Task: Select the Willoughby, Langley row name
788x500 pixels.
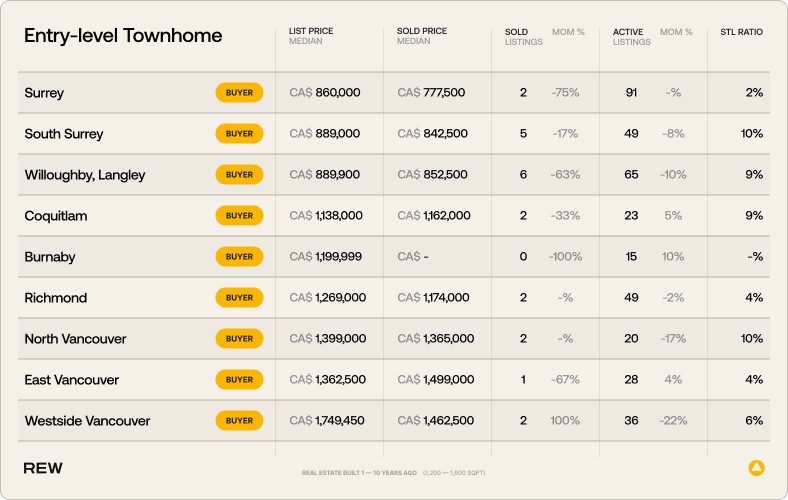Action: (85, 175)
